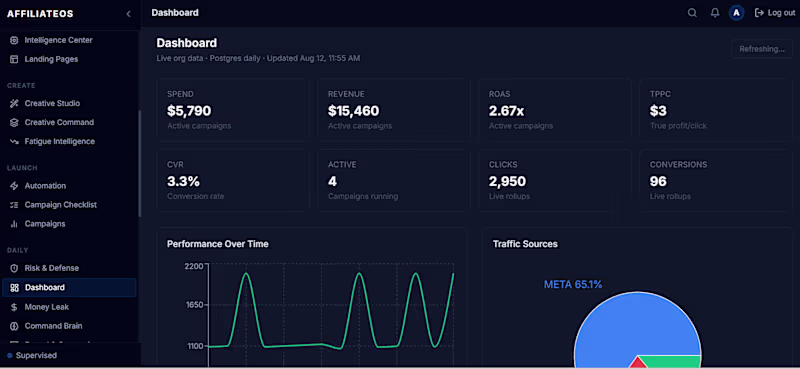
Task: Select the ROAS 2.67x card
Action: [555, 110]
